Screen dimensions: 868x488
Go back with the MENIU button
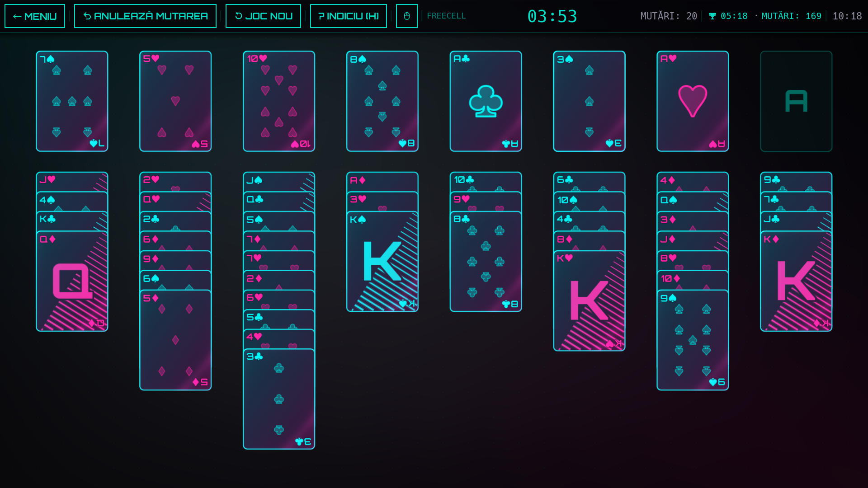tap(35, 16)
